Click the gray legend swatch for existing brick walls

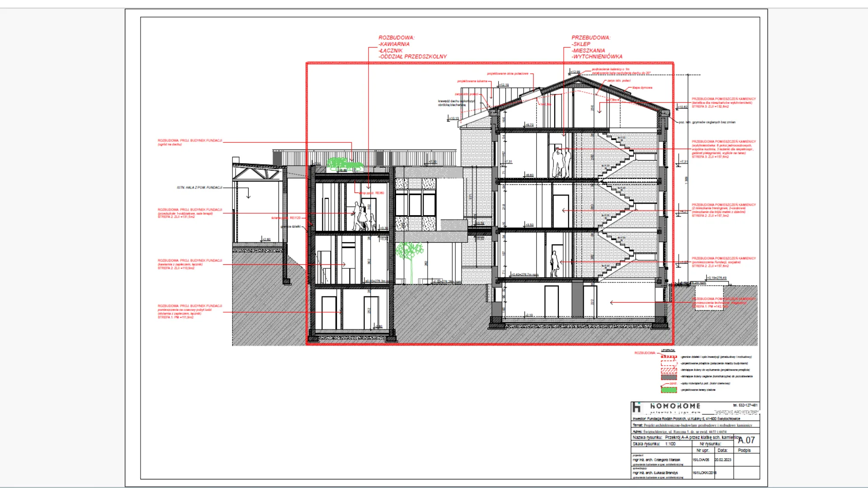(669, 377)
